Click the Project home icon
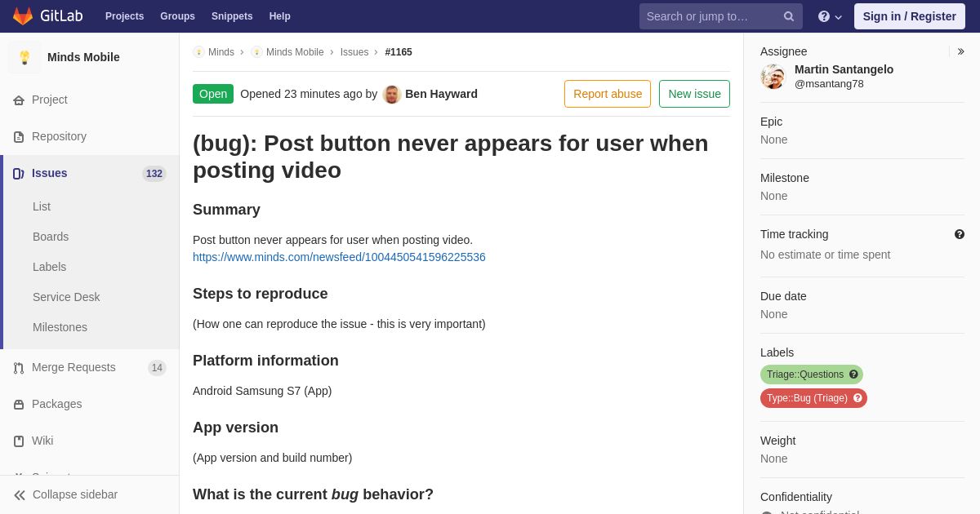 point(19,100)
